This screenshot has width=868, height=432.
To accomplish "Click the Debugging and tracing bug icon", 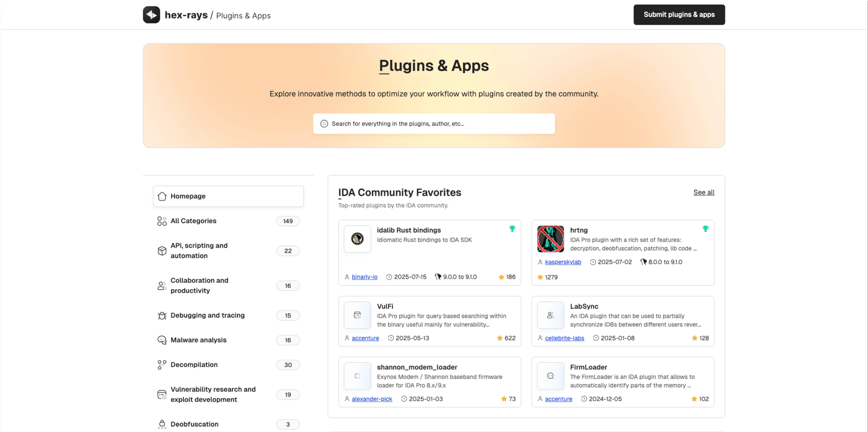I will (x=161, y=315).
